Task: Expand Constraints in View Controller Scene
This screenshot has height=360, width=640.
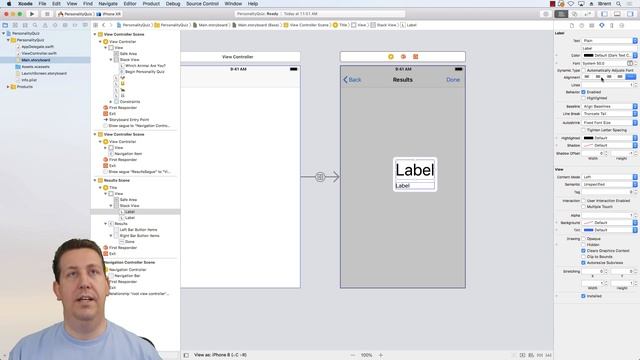Action: [111, 102]
